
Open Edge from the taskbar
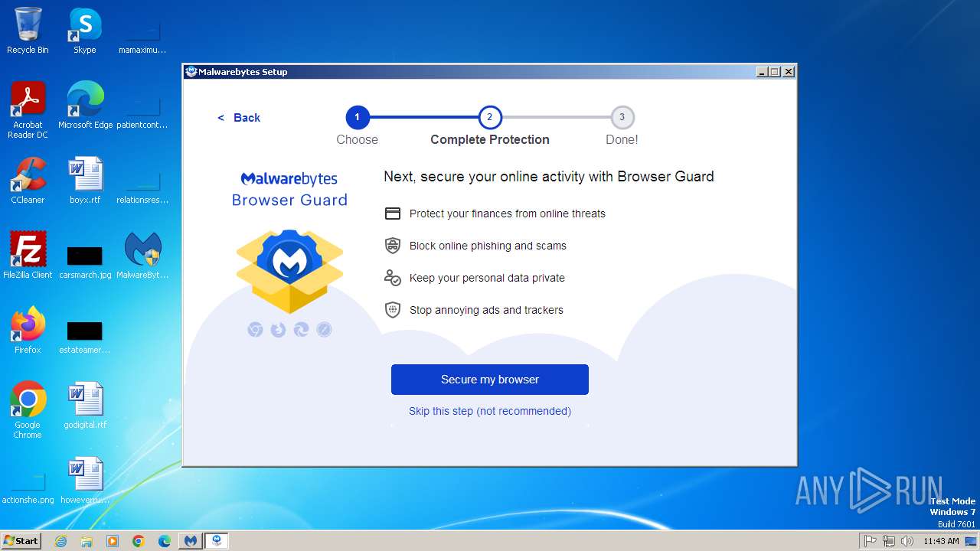pyautogui.click(x=165, y=541)
